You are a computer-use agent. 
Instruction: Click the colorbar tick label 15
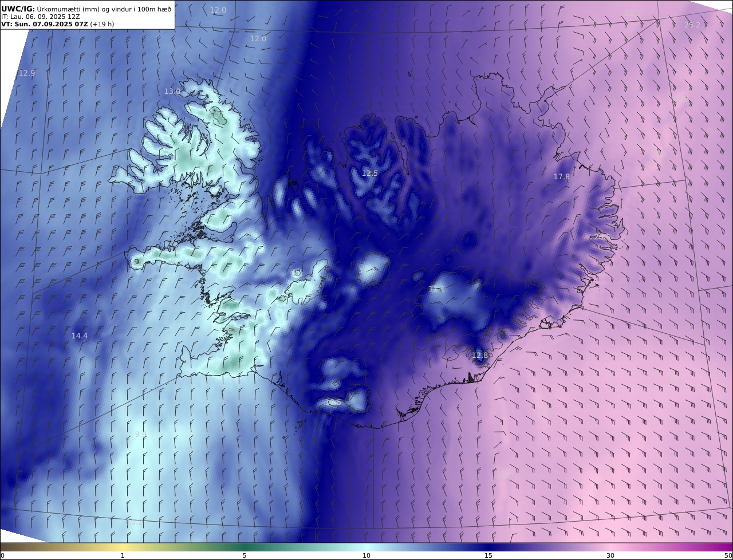click(488, 555)
